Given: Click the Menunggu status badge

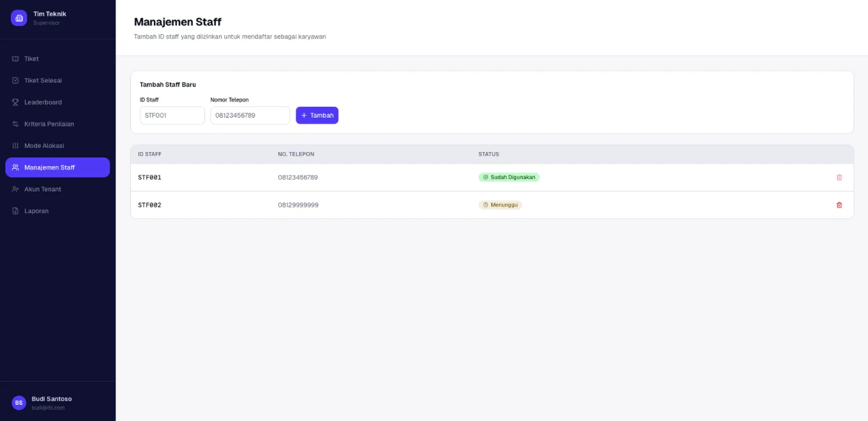Looking at the screenshot, I should coord(501,205).
